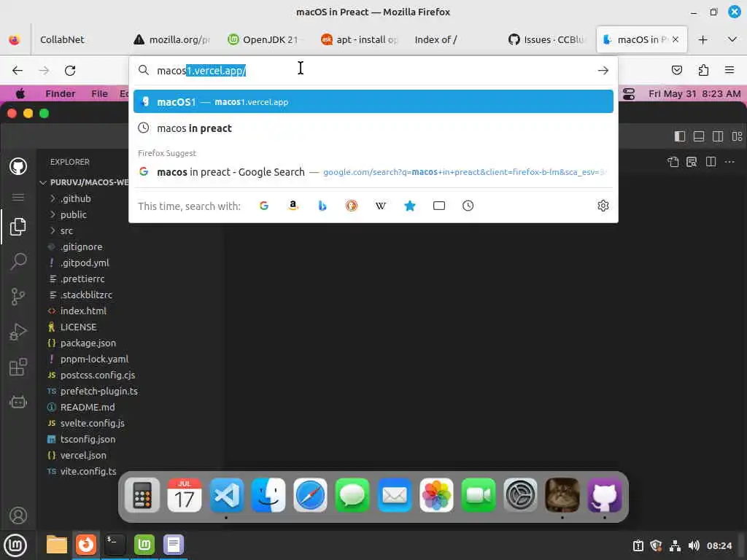Open the Apple logo menu
Screen dimensions: 747x560
point(20,94)
